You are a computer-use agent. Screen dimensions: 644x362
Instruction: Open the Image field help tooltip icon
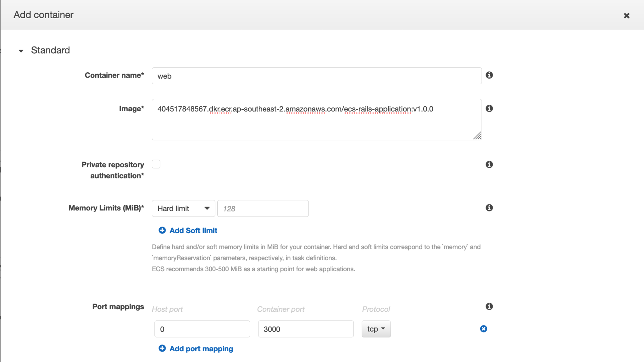coord(489,108)
